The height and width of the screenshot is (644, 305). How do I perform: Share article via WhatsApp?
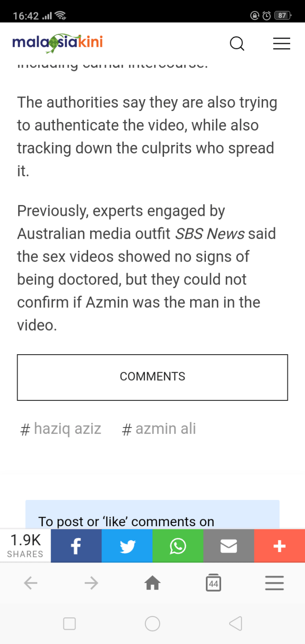tap(178, 546)
